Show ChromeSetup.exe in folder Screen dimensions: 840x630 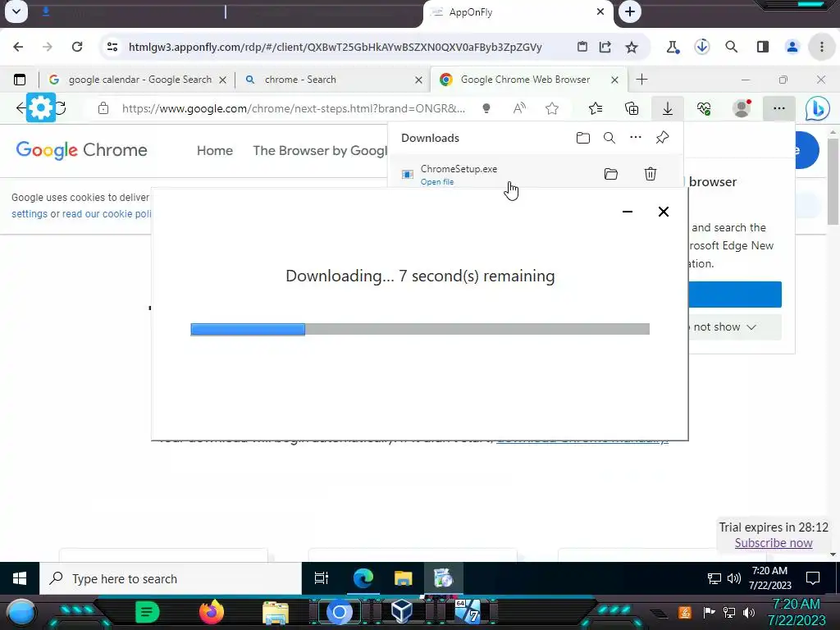pos(610,174)
